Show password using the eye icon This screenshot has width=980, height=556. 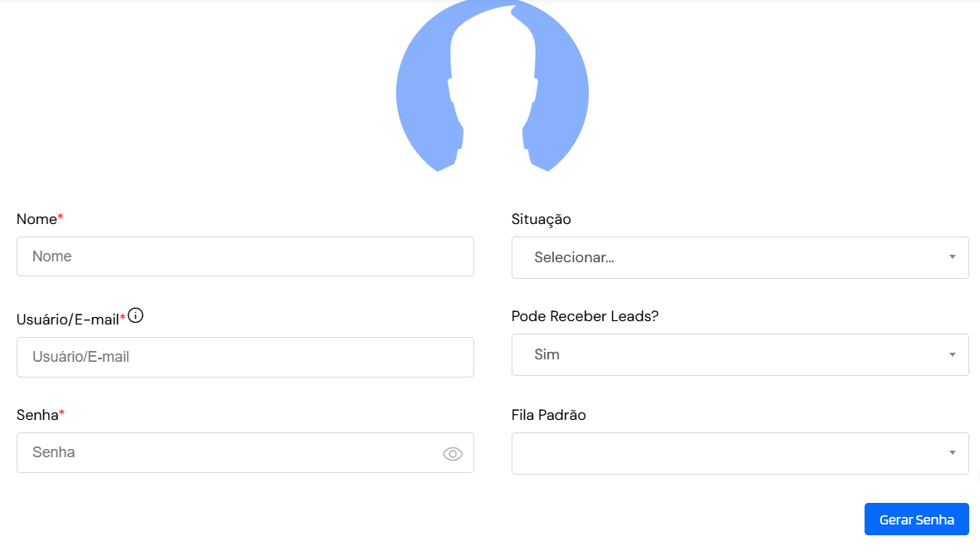453,454
